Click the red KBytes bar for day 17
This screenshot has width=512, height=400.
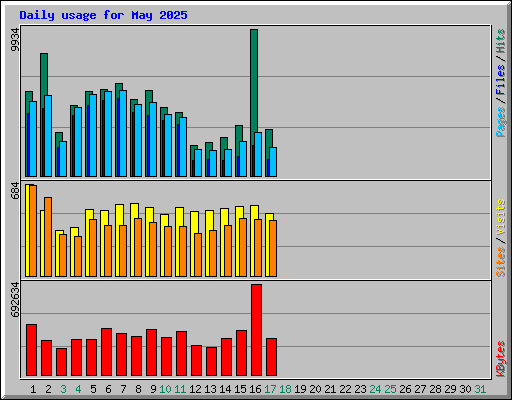(271, 357)
